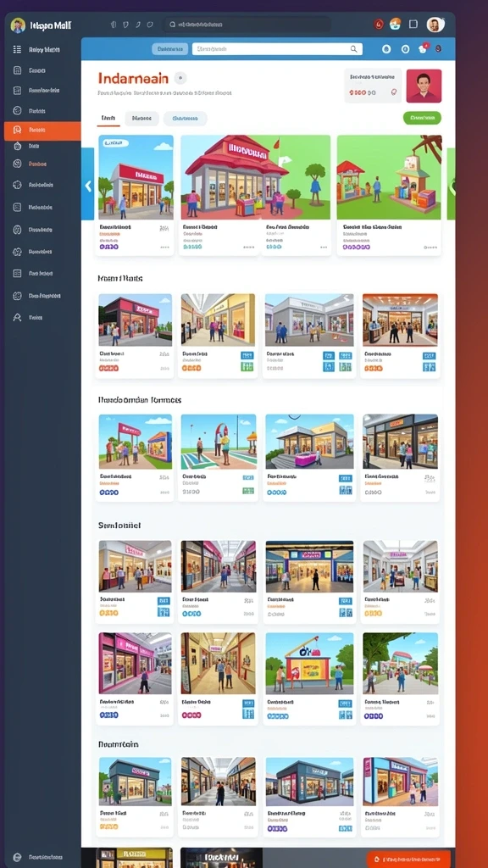Click the square window icon beside the top avatar
This screenshot has height=868, width=488.
413,25
